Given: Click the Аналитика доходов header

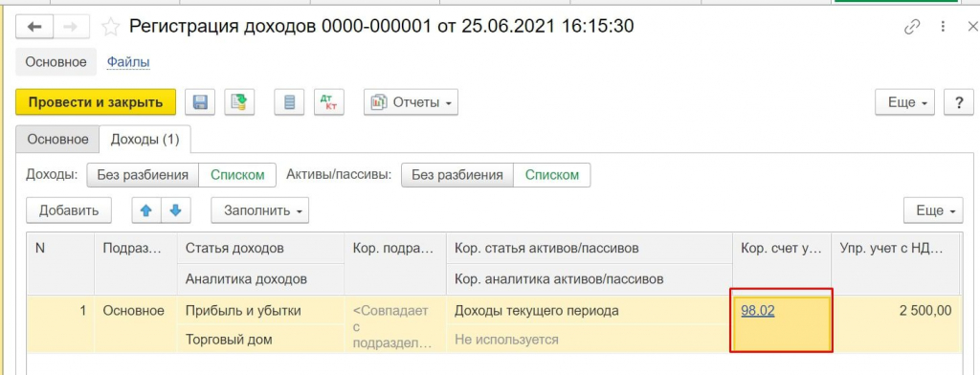Looking at the screenshot, I should (260, 278).
